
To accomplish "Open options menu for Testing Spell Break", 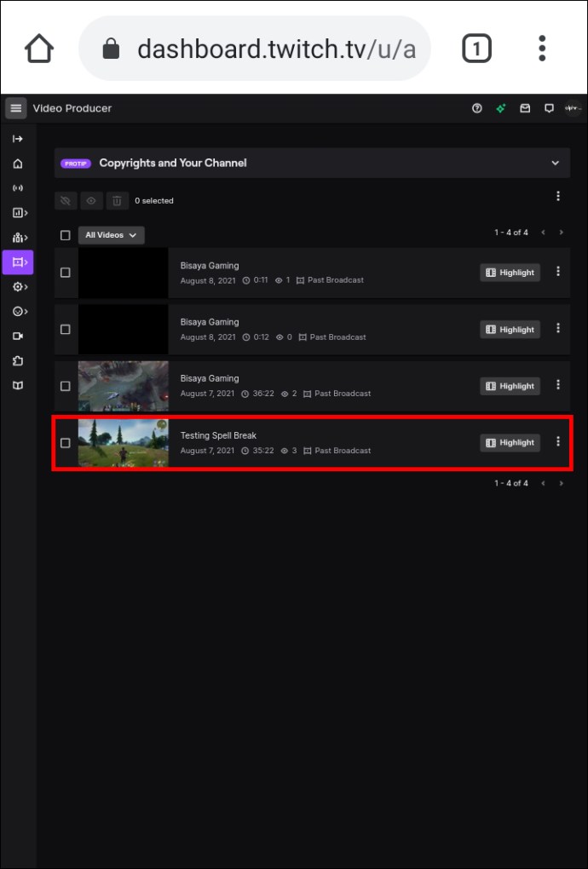I will (x=558, y=441).
